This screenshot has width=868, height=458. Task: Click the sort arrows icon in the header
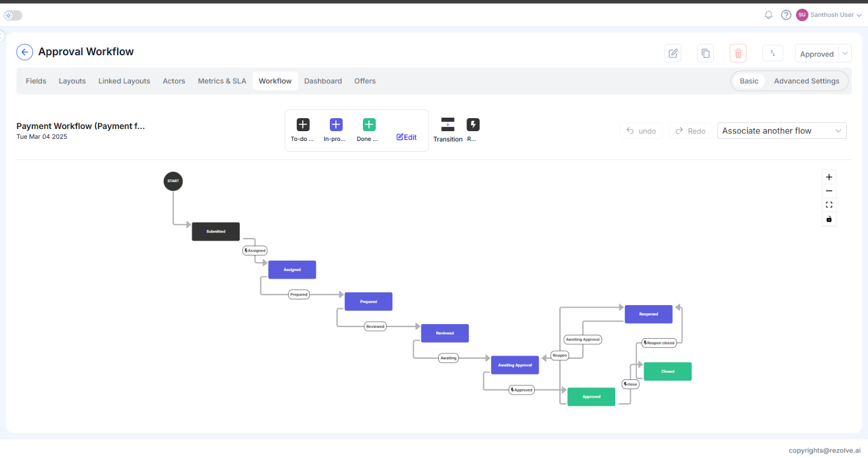click(773, 53)
